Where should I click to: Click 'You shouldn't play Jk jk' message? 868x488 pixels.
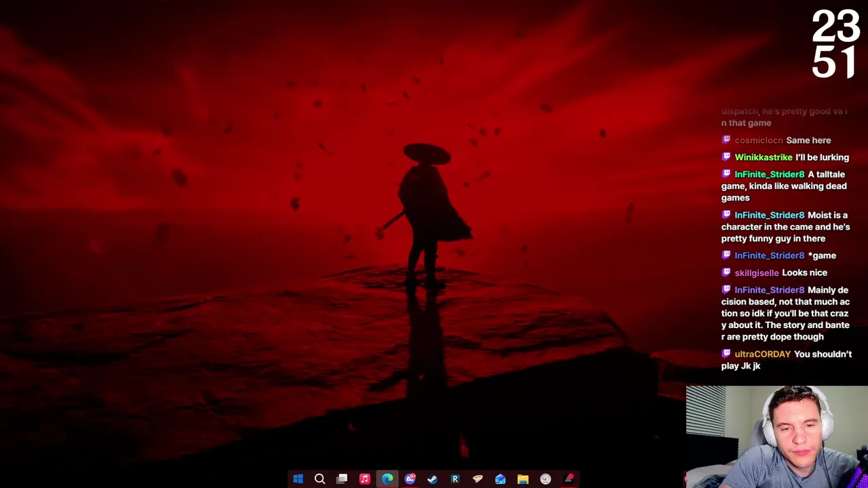[x=787, y=360]
